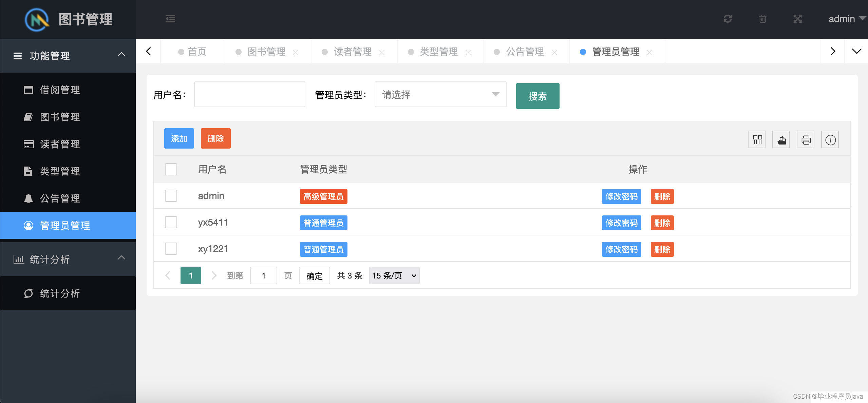Open the table info icon
This screenshot has width=868, height=403.
[830, 139]
